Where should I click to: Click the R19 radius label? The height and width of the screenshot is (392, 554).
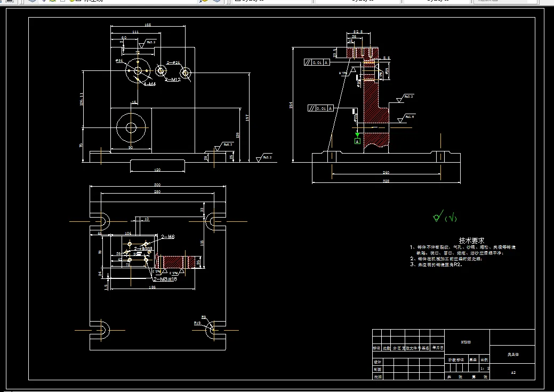[197, 323]
